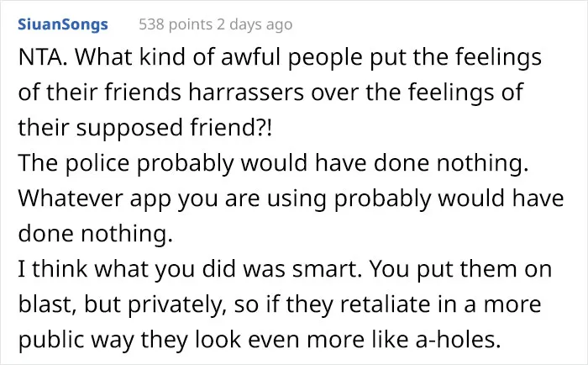Viewport: 588px width, 365px height.
Task: Click the word 'blast,' in the comment
Action: (x=48, y=304)
